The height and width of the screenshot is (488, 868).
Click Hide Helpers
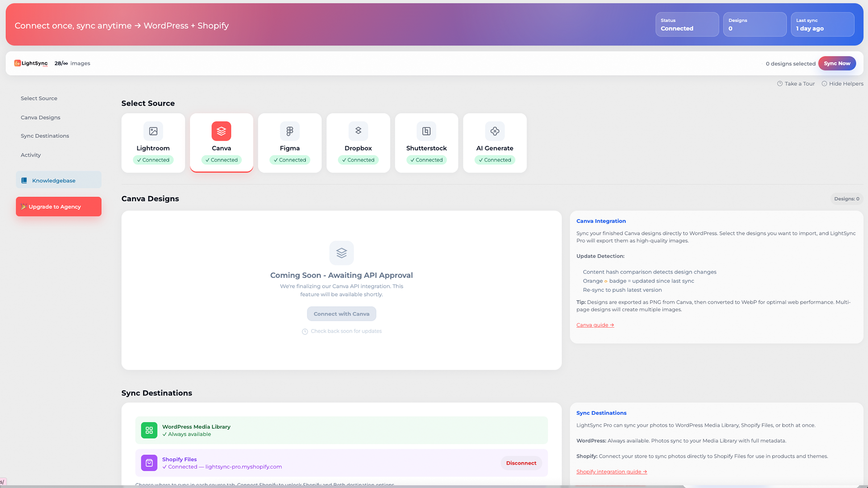coord(842,84)
